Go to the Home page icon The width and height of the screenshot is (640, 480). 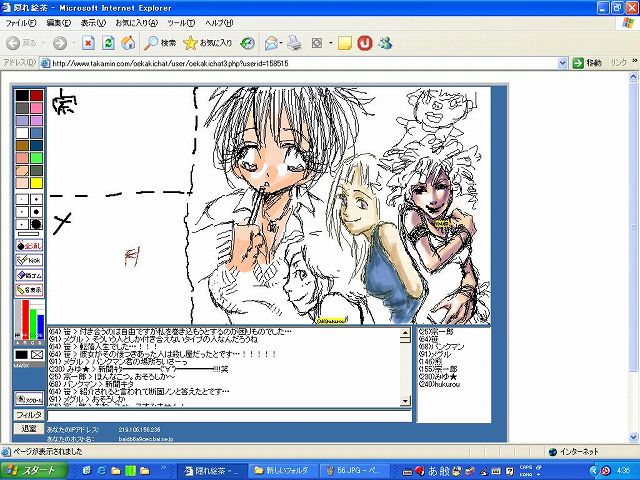tap(128, 43)
